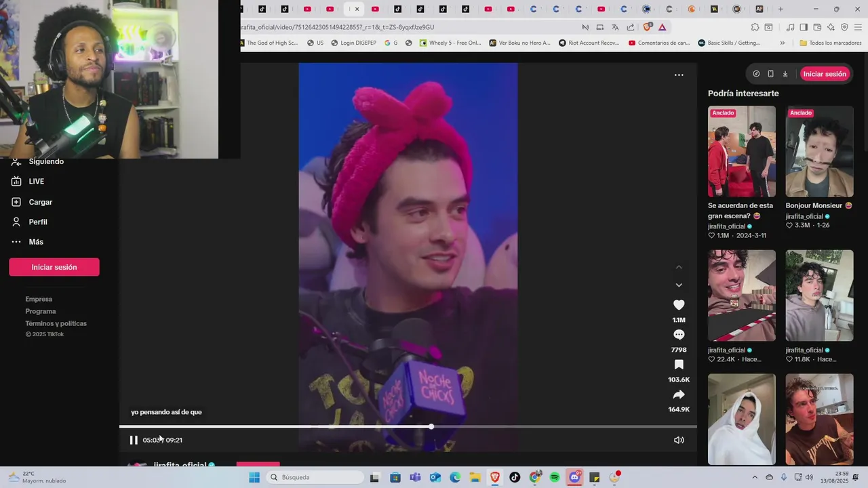This screenshot has height=488, width=868.
Task: Go to previous video with up chevron
Action: pyautogui.click(x=679, y=267)
